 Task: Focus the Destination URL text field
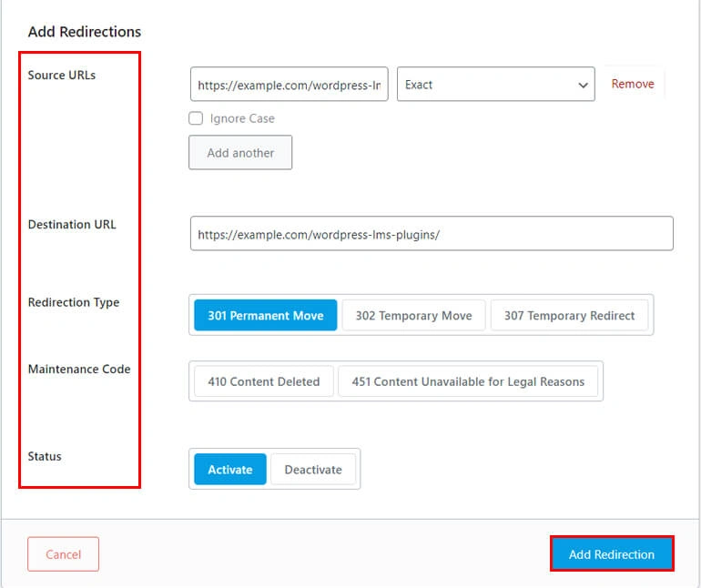click(432, 234)
